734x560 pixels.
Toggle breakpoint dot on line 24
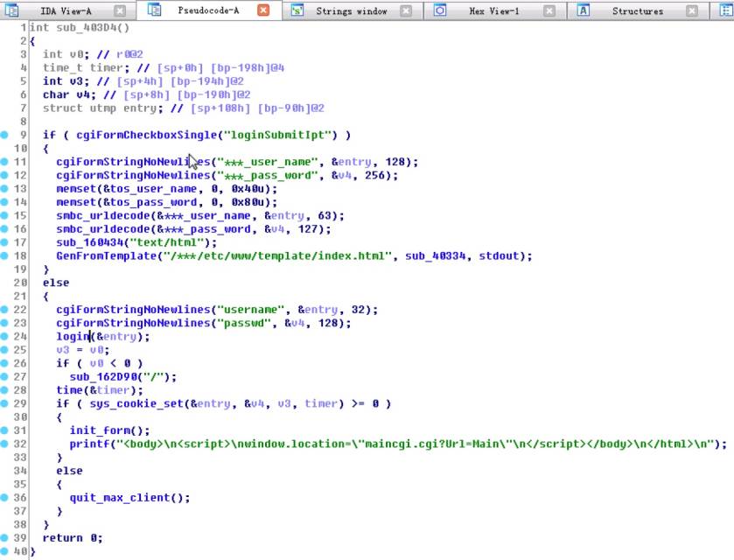coord(4,336)
